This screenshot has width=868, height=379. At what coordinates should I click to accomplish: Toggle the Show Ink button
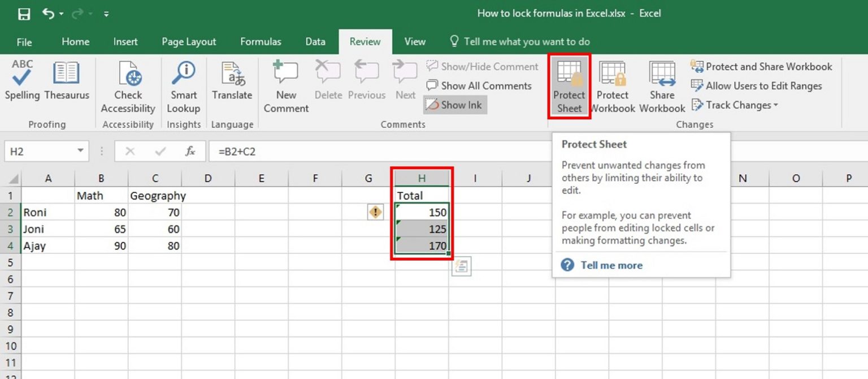455,105
